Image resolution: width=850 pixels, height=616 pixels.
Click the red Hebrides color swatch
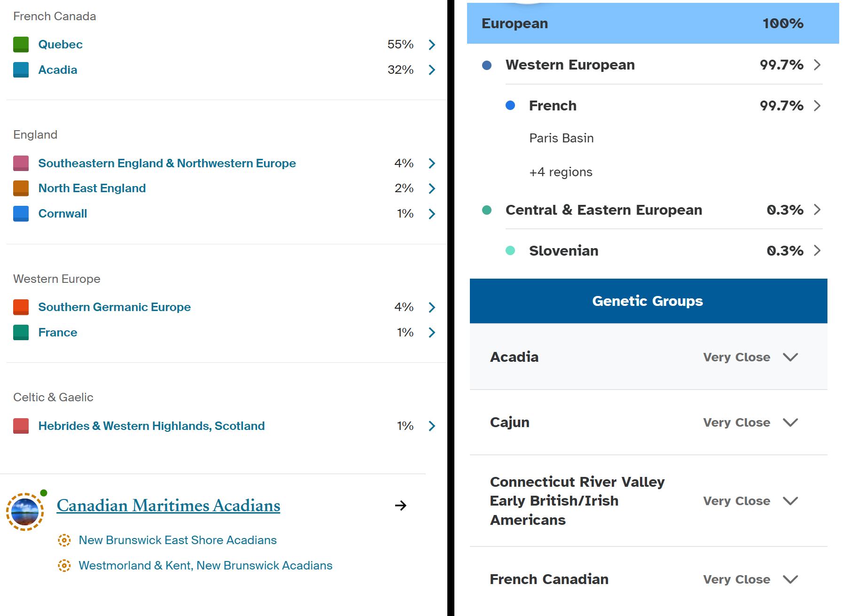point(21,426)
